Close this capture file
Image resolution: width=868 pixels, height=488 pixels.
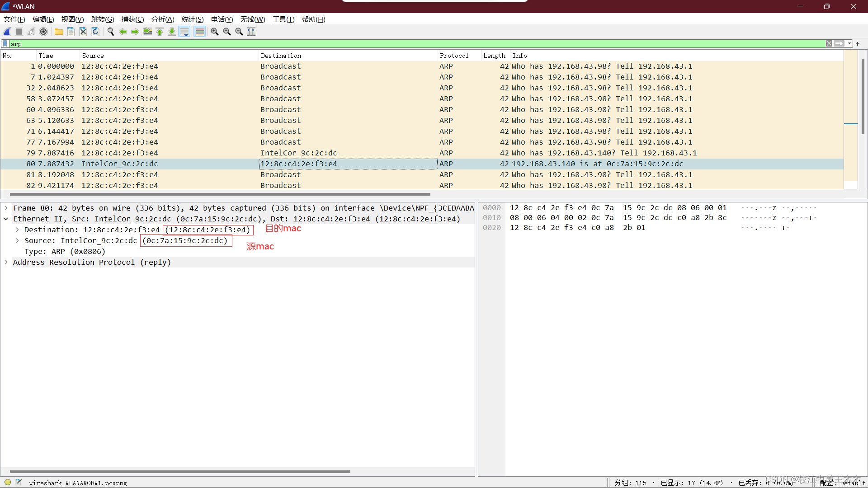click(83, 32)
